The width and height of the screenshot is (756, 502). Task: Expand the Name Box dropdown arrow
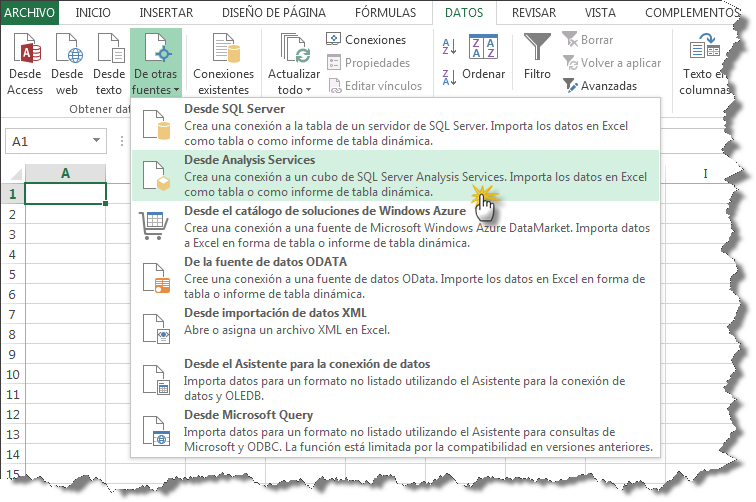click(96, 141)
